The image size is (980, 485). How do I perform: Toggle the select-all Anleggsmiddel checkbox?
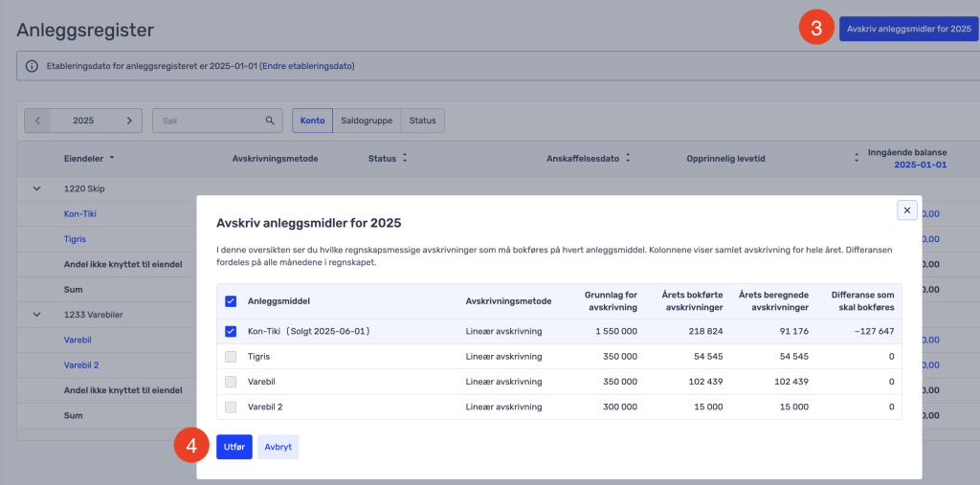tap(230, 301)
